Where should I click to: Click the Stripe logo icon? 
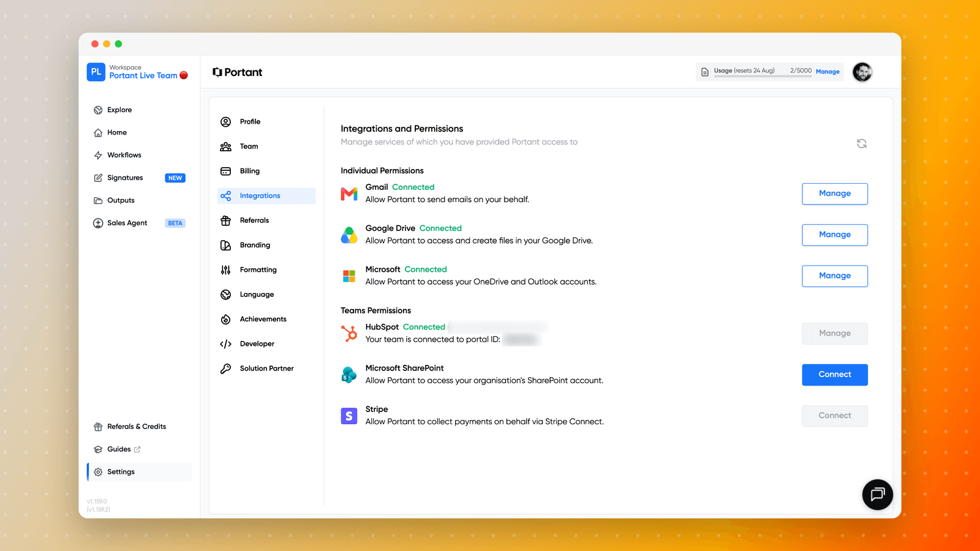click(x=349, y=416)
